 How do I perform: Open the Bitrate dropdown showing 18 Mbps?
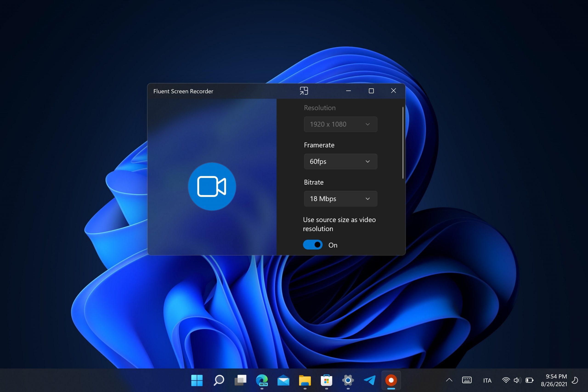pos(340,199)
